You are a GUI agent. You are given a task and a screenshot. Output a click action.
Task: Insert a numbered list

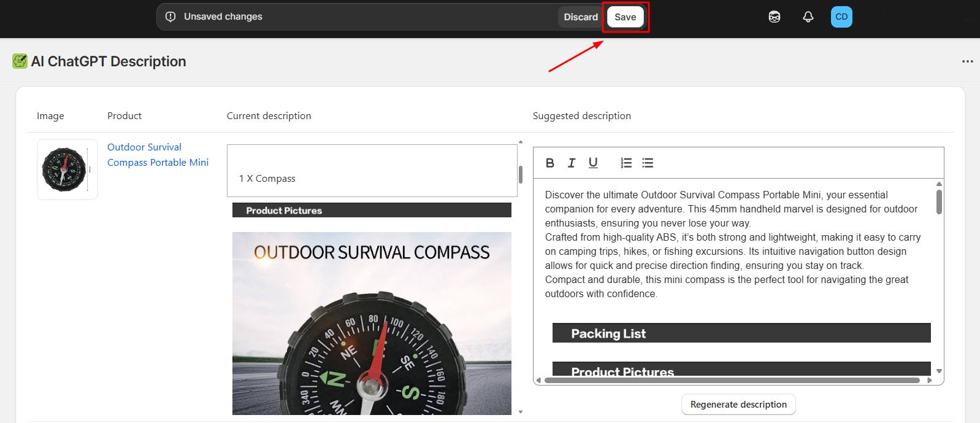point(626,163)
